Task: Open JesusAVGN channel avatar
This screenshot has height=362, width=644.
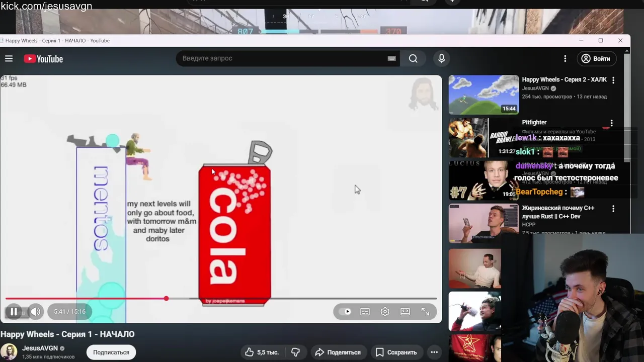Action: tap(9, 352)
